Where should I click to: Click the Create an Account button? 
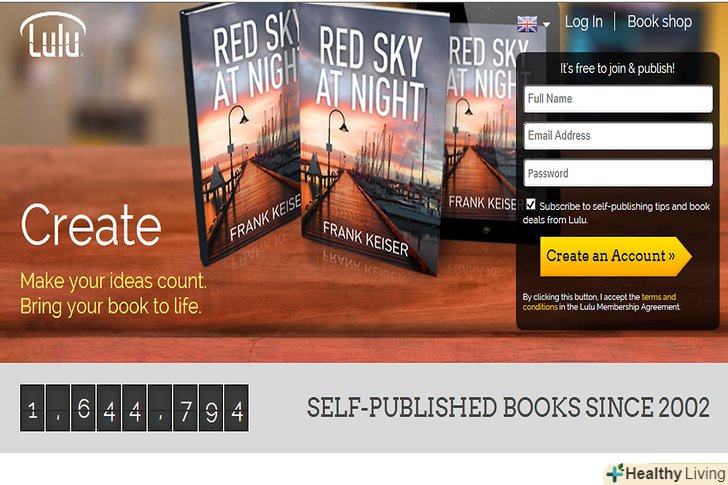(x=616, y=256)
